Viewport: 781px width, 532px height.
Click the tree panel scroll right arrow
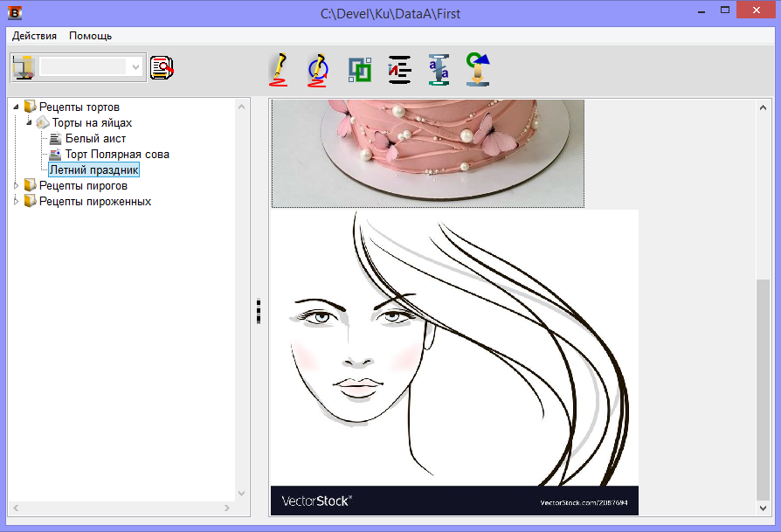[227, 508]
